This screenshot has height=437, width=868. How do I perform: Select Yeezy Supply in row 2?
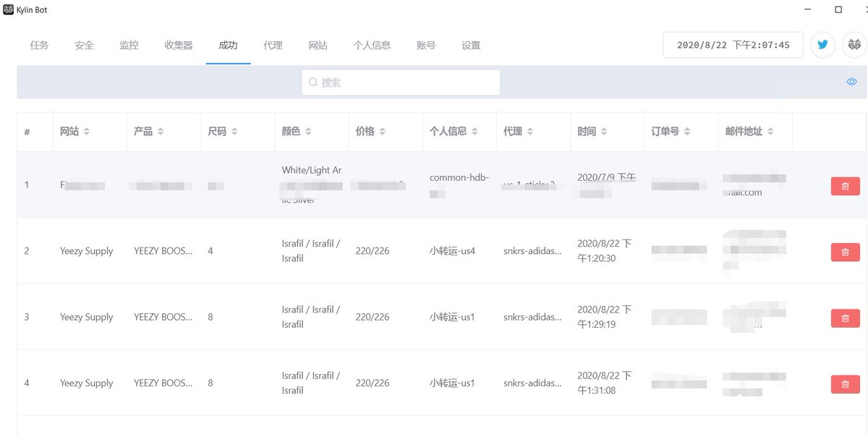(87, 251)
